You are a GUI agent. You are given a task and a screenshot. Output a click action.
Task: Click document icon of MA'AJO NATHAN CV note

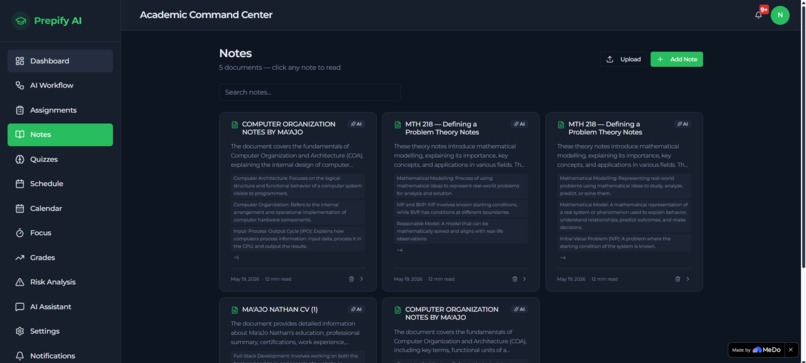coord(234,310)
